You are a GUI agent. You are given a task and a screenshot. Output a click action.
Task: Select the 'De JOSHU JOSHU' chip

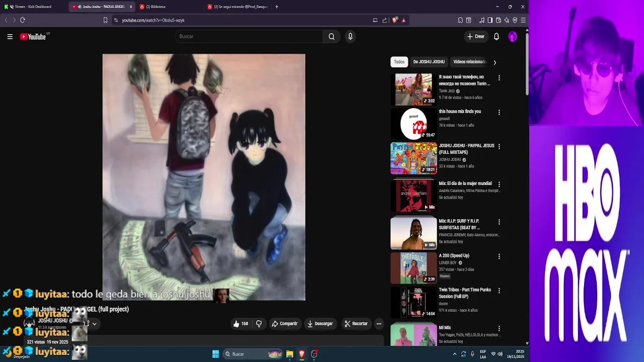click(x=429, y=62)
